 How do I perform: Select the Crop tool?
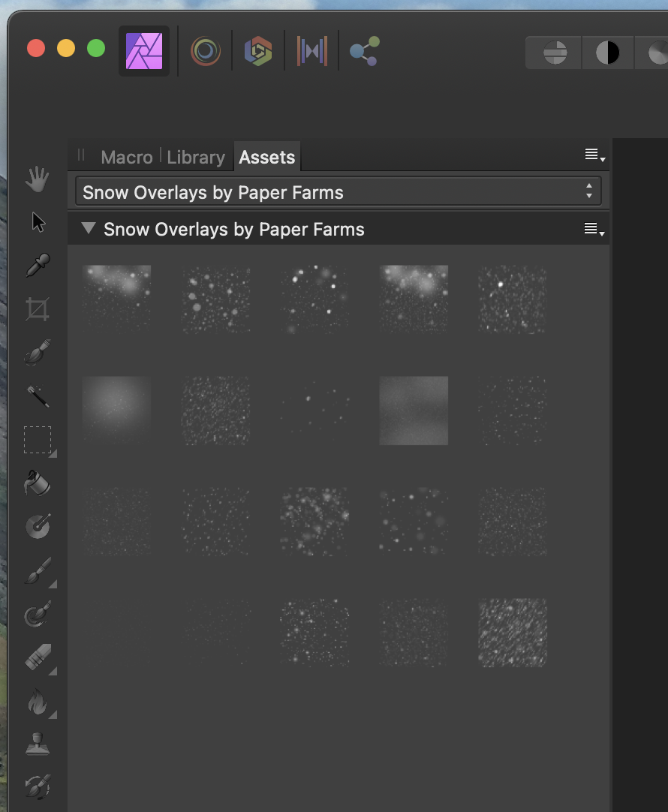38,309
